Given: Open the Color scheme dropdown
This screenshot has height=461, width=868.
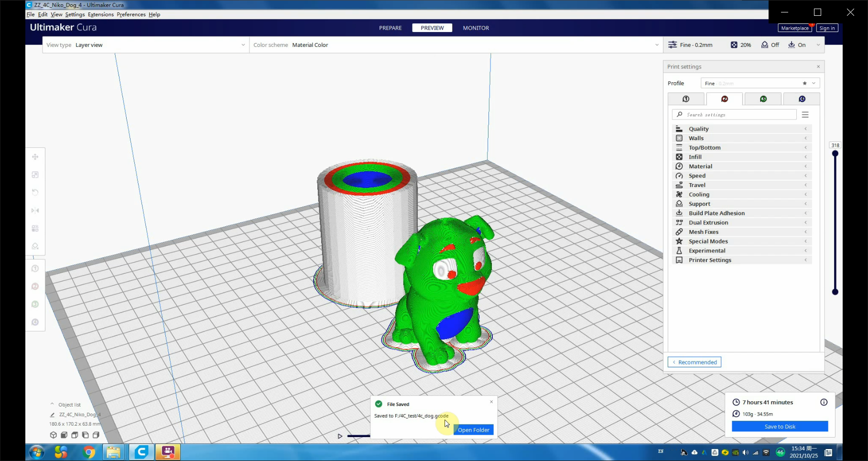Looking at the screenshot, I should (456, 45).
